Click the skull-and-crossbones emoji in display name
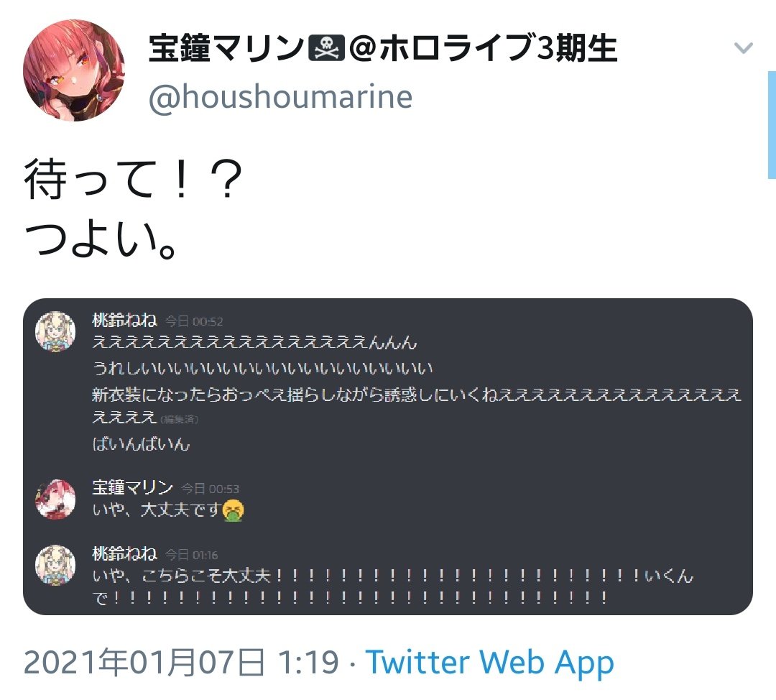776x700 pixels. (327, 48)
